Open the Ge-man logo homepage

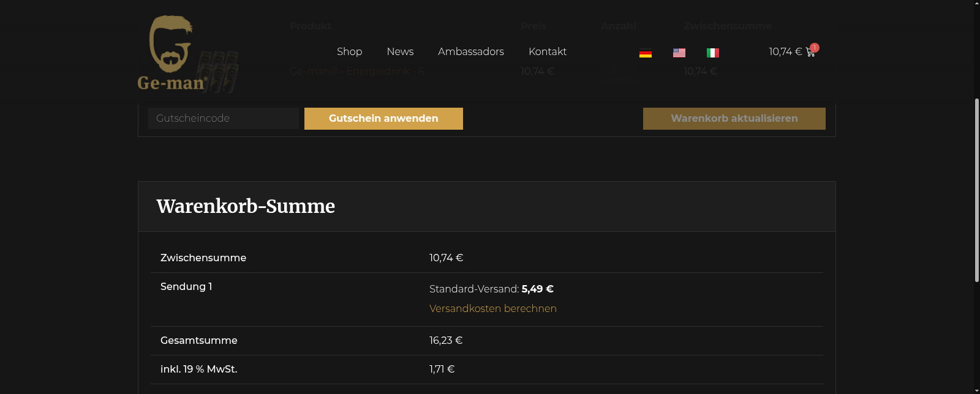pyautogui.click(x=173, y=53)
